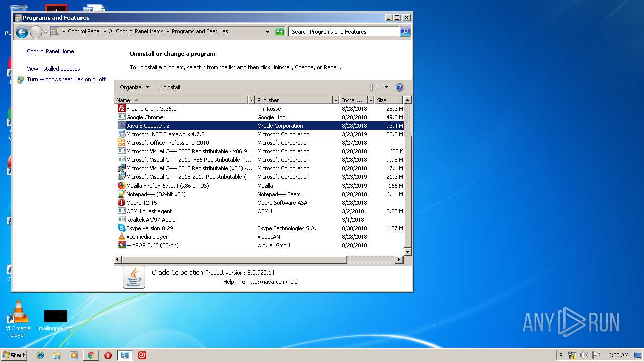Sort by the Size column header

(x=389, y=100)
